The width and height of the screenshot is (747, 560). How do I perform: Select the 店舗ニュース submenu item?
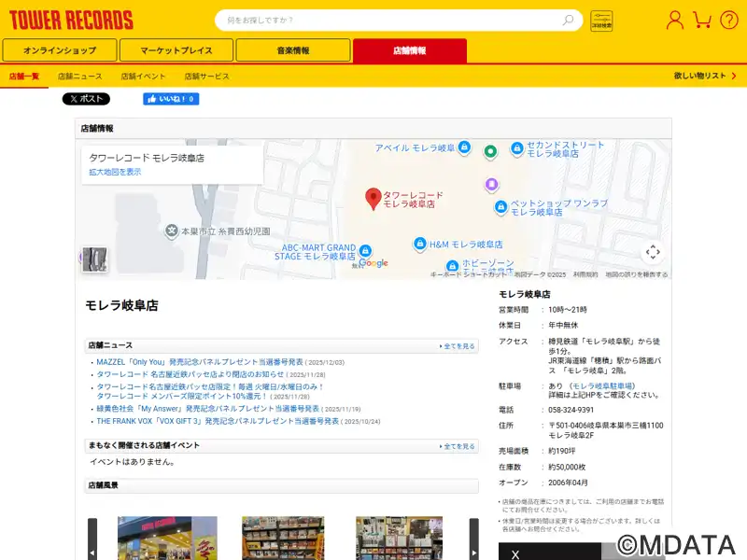coord(80,77)
